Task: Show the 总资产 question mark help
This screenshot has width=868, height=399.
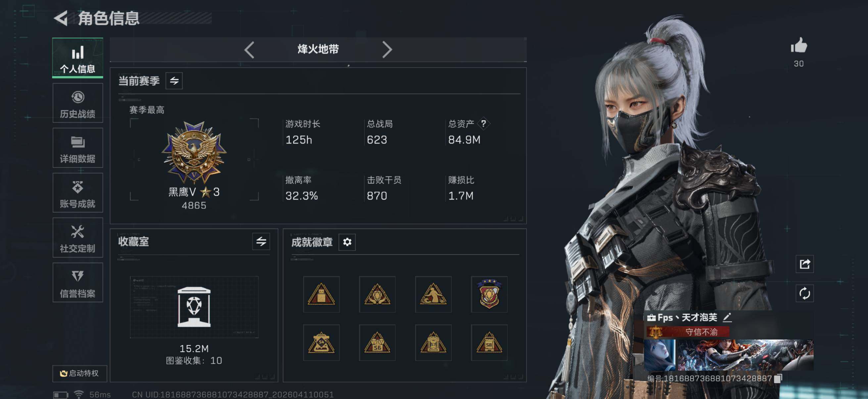Action: click(484, 124)
